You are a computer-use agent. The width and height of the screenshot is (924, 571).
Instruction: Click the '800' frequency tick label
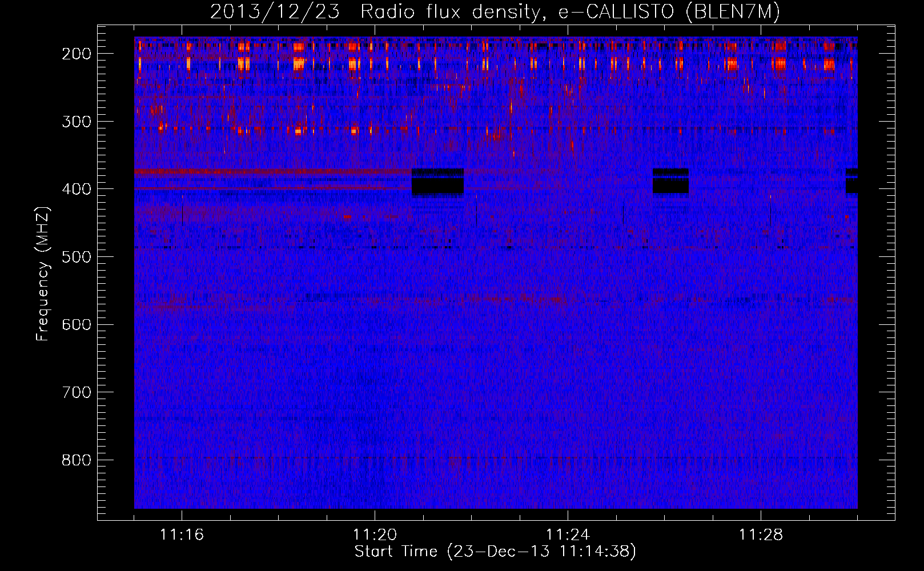(77, 460)
